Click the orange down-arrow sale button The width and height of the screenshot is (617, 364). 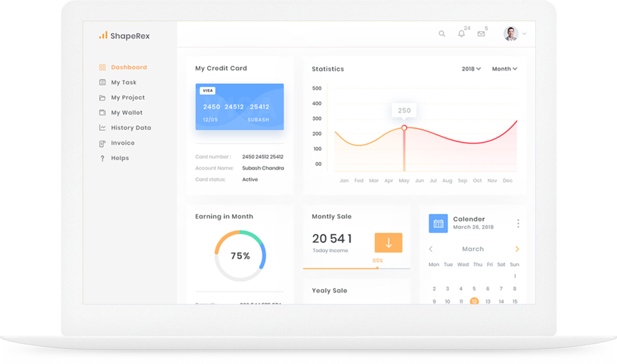coord(388,242)
